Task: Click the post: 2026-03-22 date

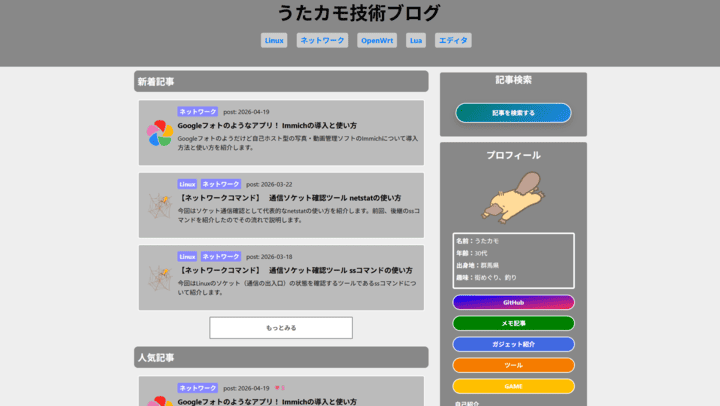Action: click(269, 185)
